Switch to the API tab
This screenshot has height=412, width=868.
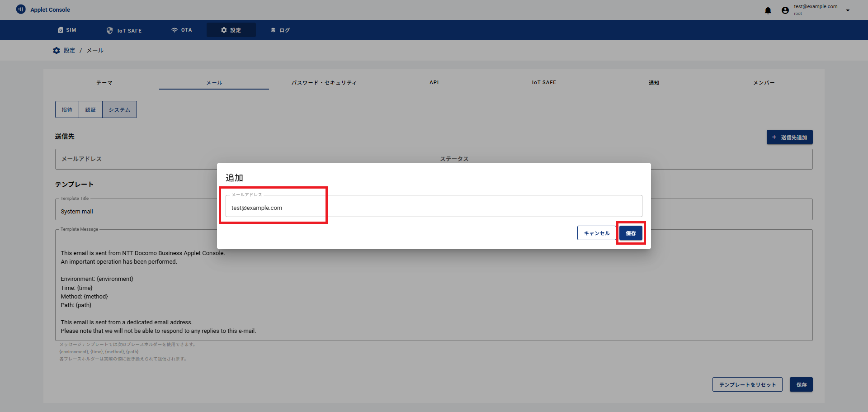click(434, 82)
